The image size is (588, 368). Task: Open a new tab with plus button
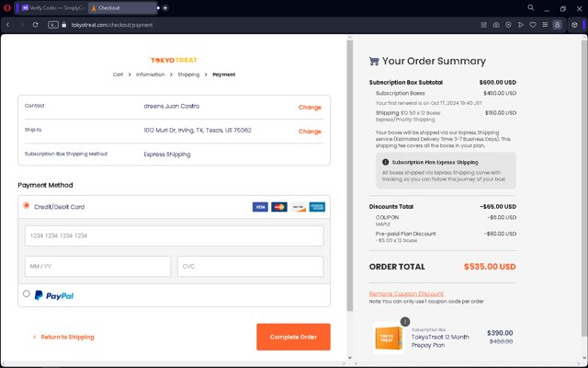[165, 8]
